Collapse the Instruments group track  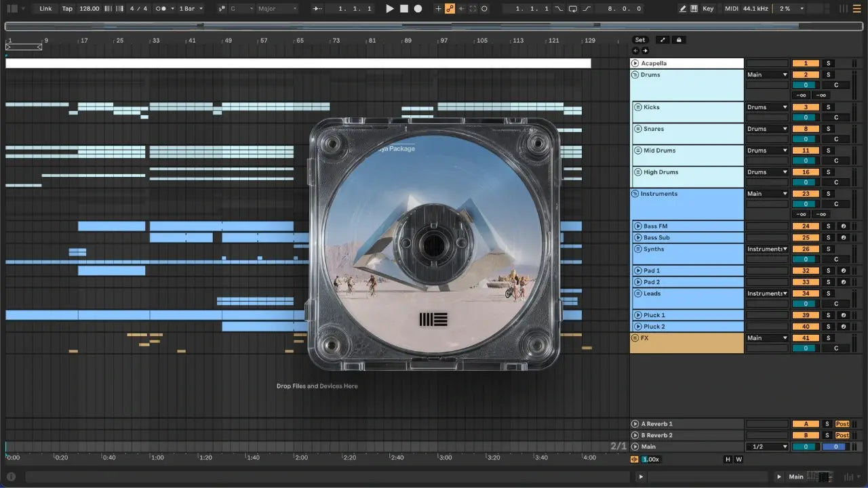635,194
